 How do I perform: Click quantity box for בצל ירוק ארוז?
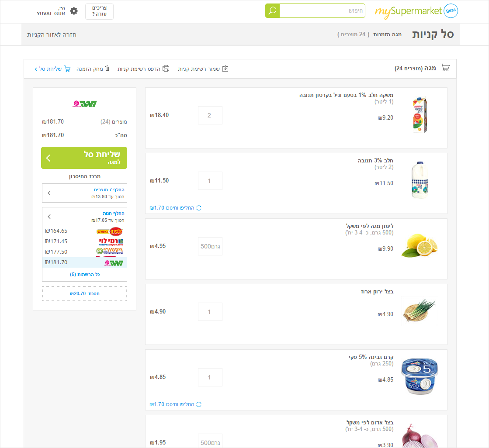tap(210, 312)
